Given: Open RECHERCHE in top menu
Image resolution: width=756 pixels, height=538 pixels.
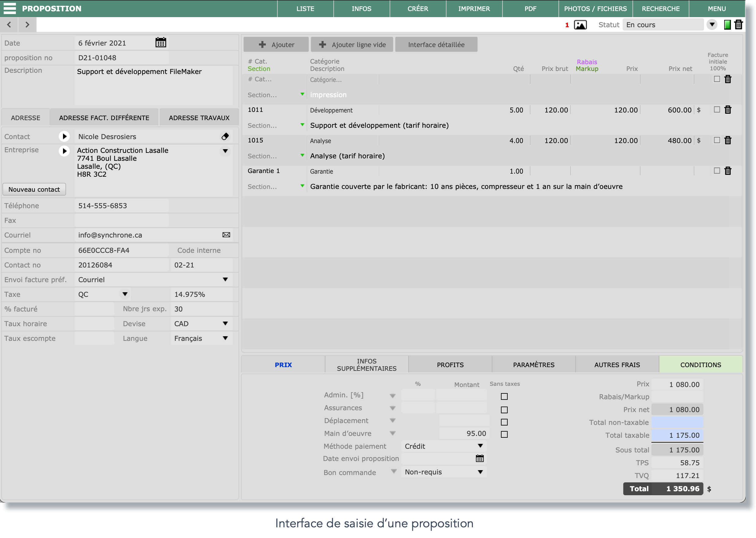Looking at the screenshot, I should 661,9.
